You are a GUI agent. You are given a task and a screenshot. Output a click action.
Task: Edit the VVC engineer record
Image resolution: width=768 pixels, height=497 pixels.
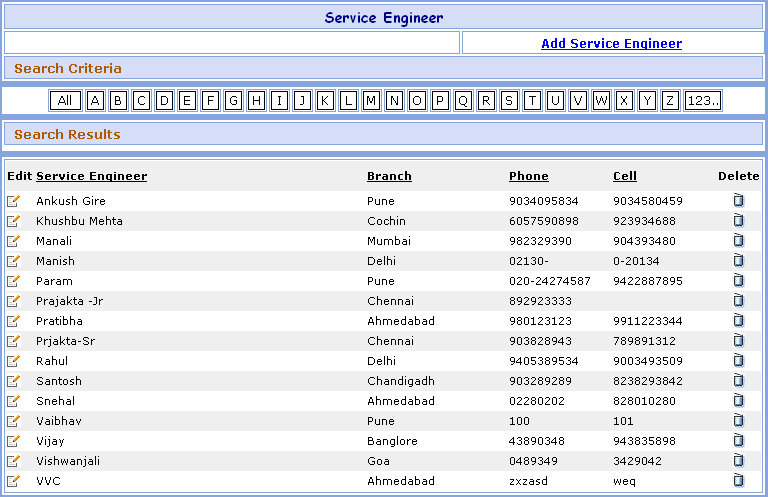[14, 481]
